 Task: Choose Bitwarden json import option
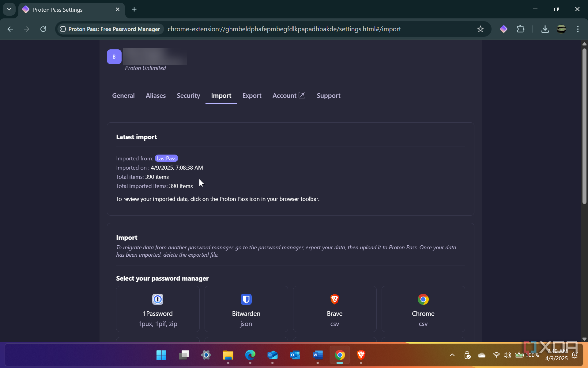tap(246, 309)
